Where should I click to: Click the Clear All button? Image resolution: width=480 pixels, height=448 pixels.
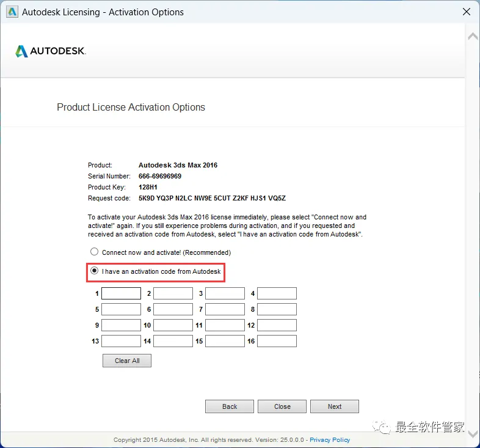pos(127,361)
